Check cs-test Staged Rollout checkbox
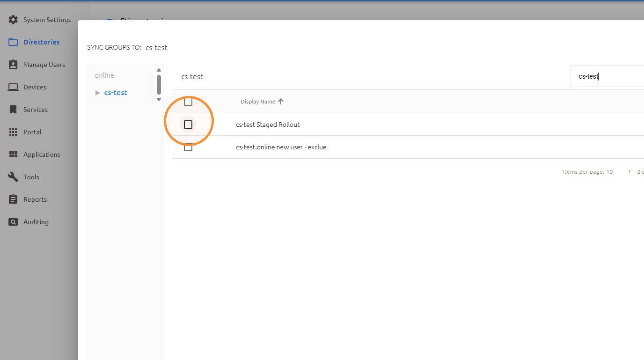 (x=188, y=125)
